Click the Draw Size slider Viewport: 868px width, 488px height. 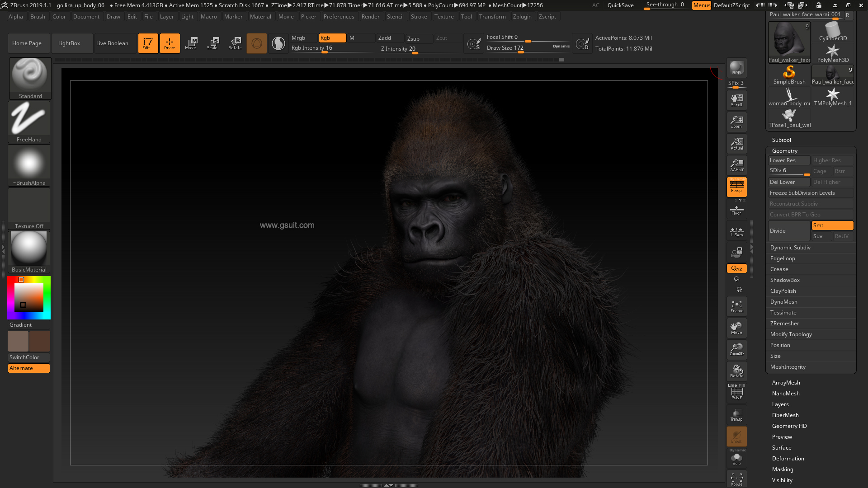click(528, 48)
